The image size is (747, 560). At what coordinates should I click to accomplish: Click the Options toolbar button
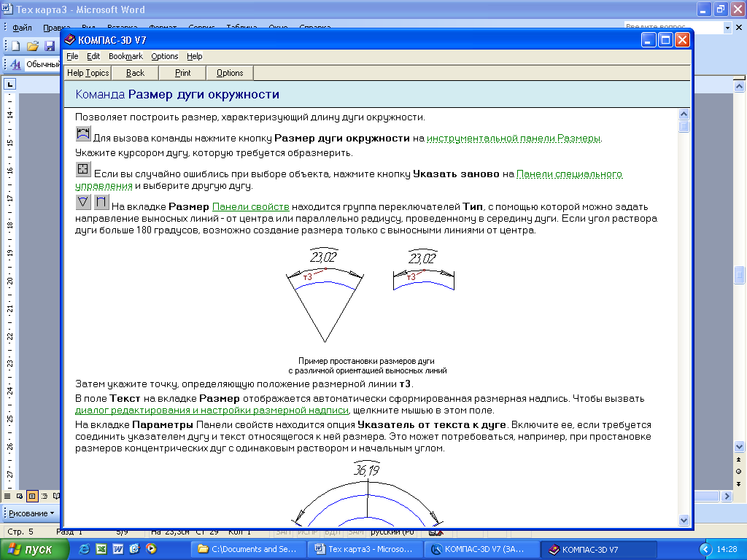230,73
